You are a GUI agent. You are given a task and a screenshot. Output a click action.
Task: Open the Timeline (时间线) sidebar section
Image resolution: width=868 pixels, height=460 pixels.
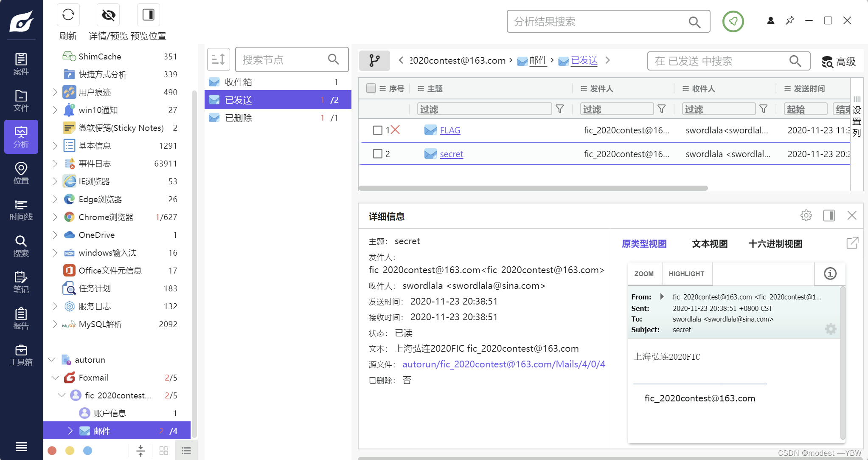coord(21,210)
